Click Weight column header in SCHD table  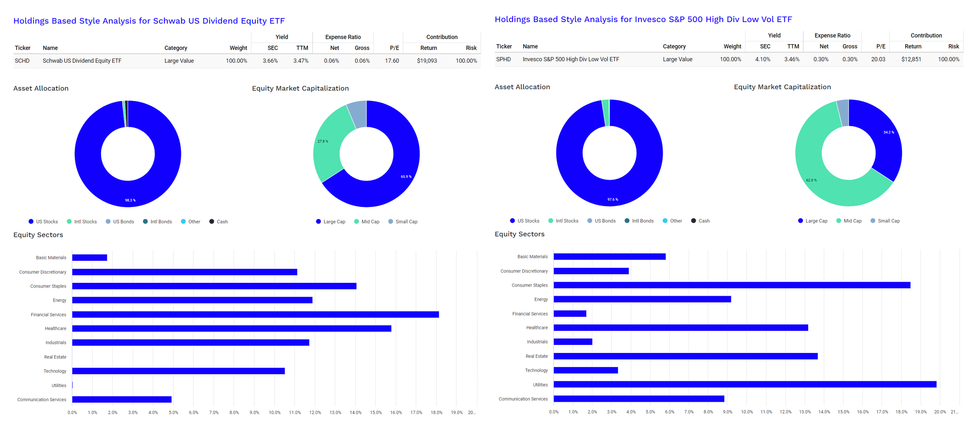[x=238, y=48]
